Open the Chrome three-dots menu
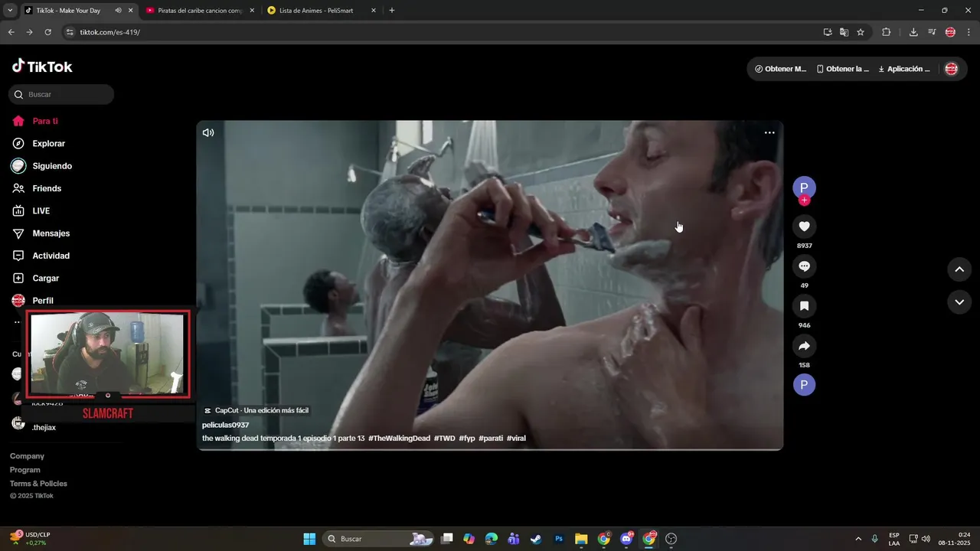This screenshot has width=980, height=551. (969, 32)
